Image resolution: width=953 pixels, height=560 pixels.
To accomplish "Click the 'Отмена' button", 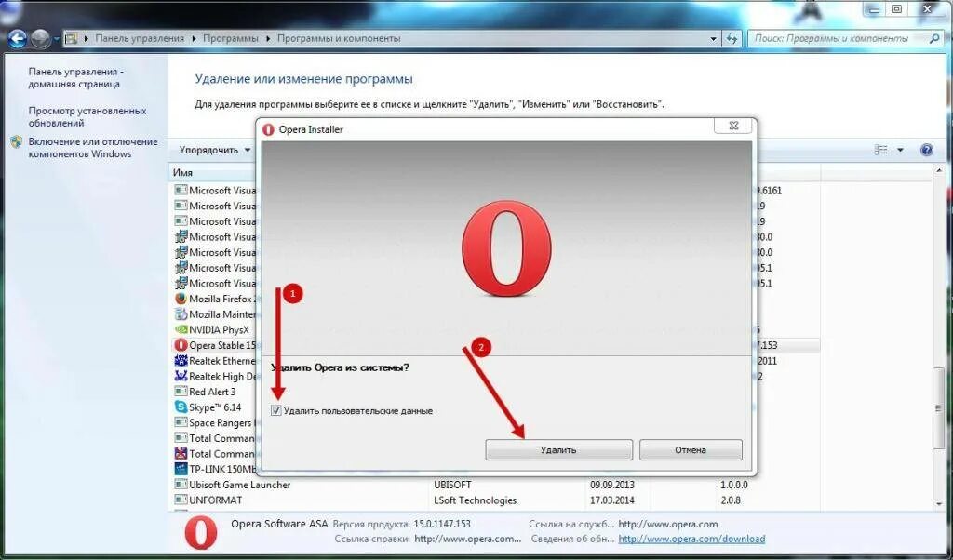I will [x=691, y=450].
